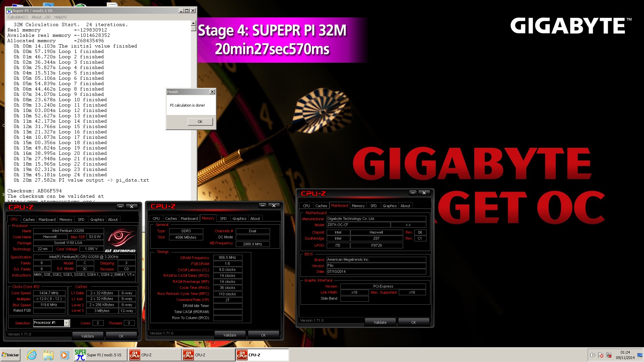Select Graphics tab in CPU-Z CPU window
644x362 pixels.
(97, 220)
